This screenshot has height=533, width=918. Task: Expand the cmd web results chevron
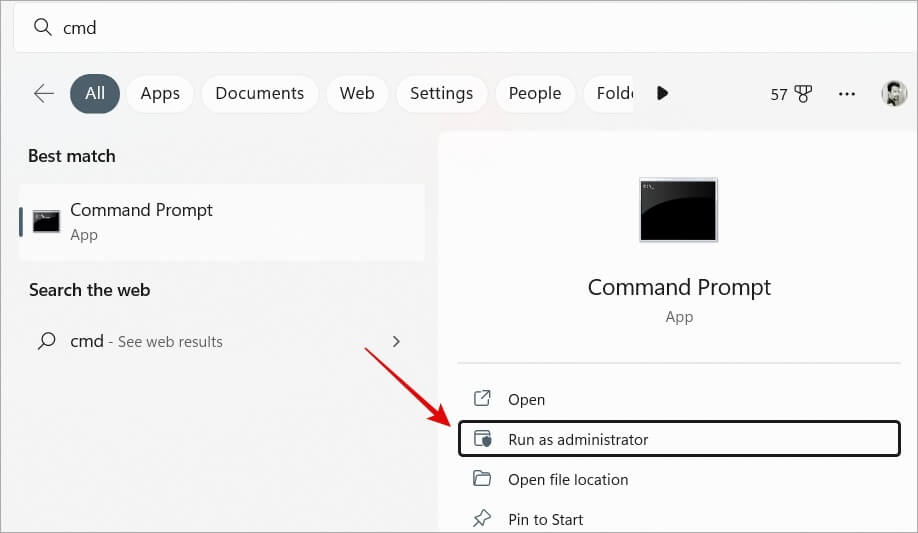pos(396,341)
